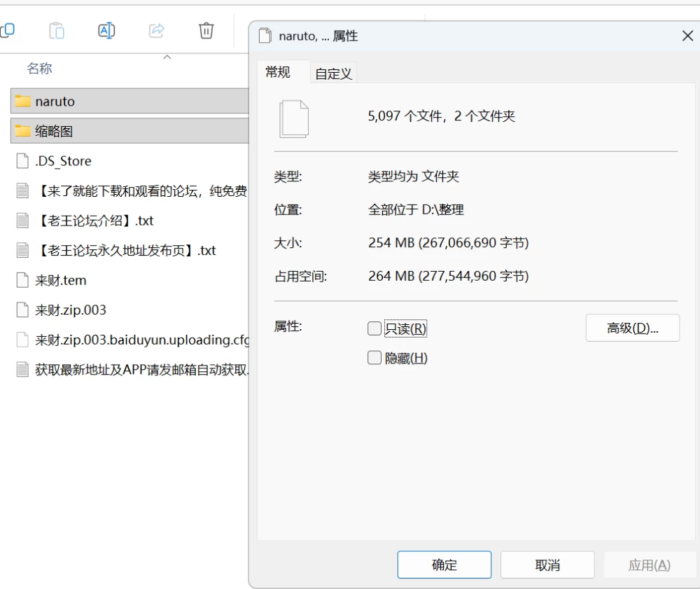Select 【来了就能下载和观看的论坛 file name

(x=141, y=190)
